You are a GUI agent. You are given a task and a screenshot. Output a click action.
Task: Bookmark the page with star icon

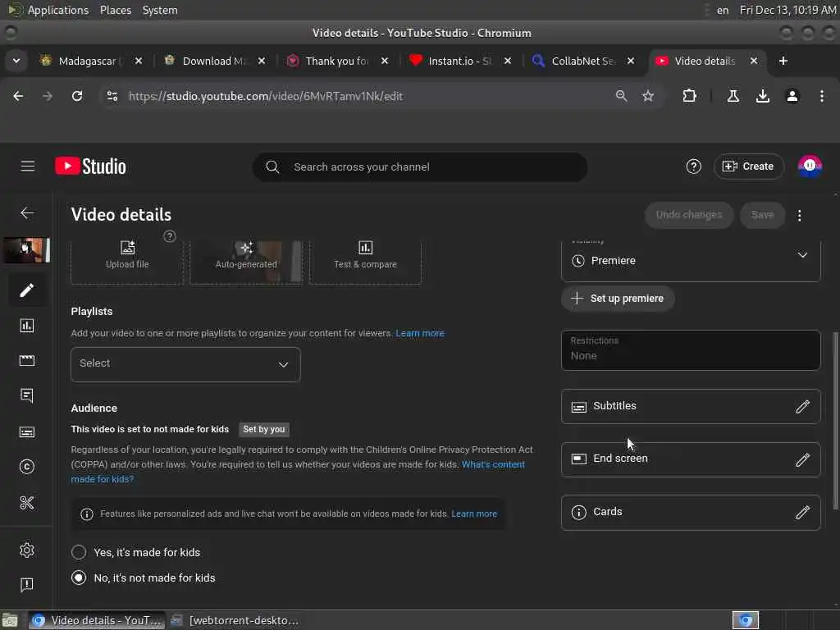pos(648,96)
